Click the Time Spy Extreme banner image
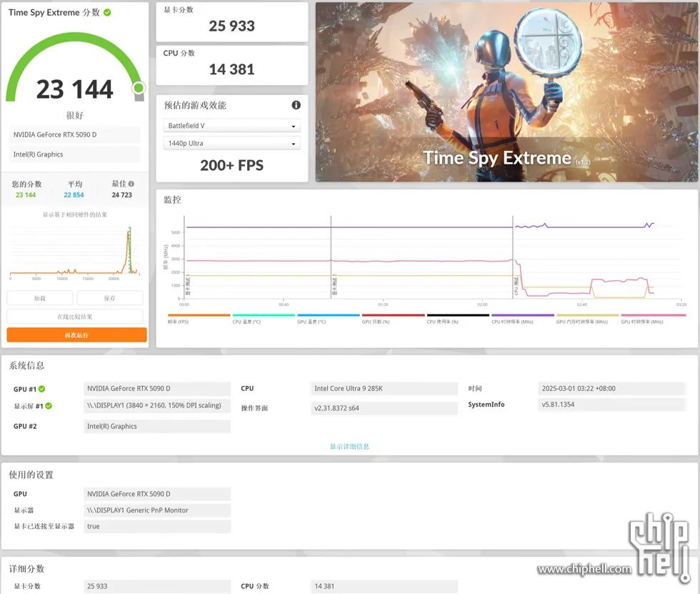The image size is (700, 594). coord(506,92)
